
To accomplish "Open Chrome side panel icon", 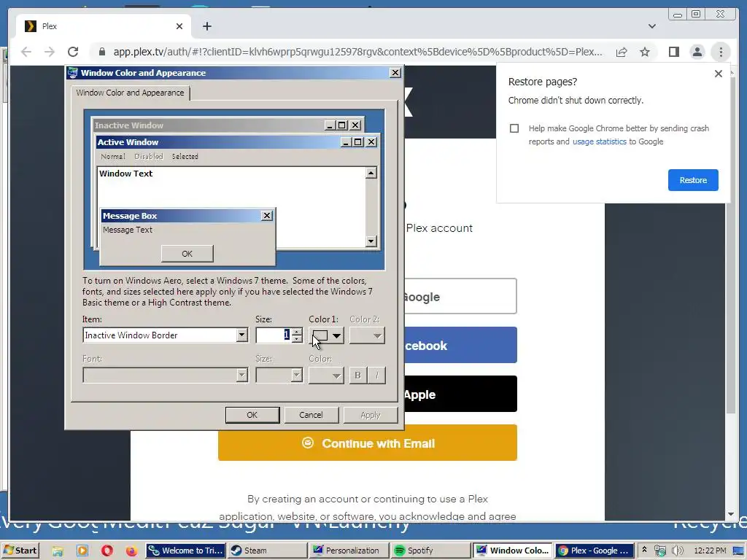I will coord(673,52).
